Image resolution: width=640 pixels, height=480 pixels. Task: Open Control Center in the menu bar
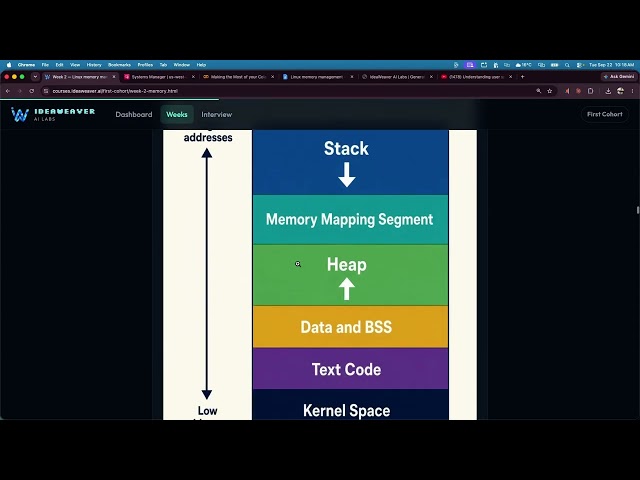(x=579, y=65)
